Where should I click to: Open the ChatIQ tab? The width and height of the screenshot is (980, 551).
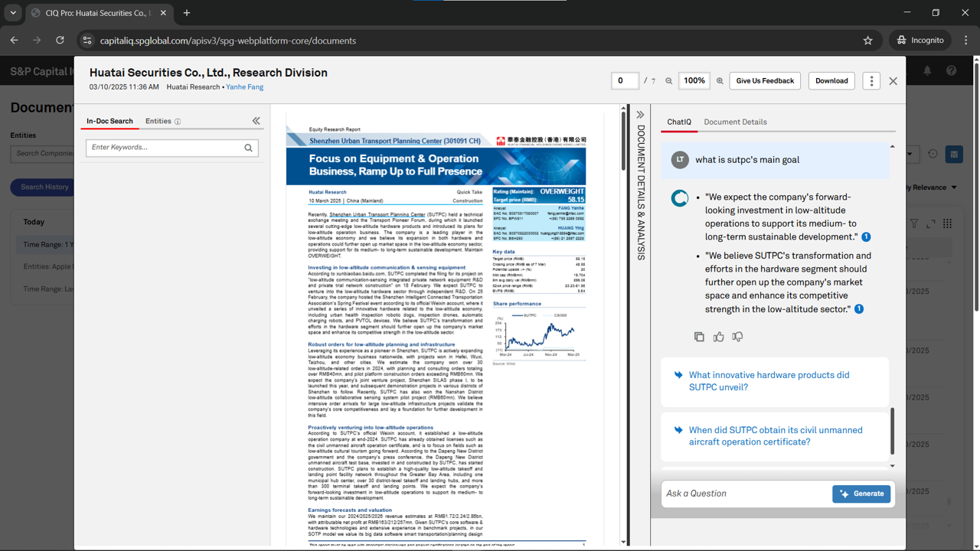click(679, 122)
